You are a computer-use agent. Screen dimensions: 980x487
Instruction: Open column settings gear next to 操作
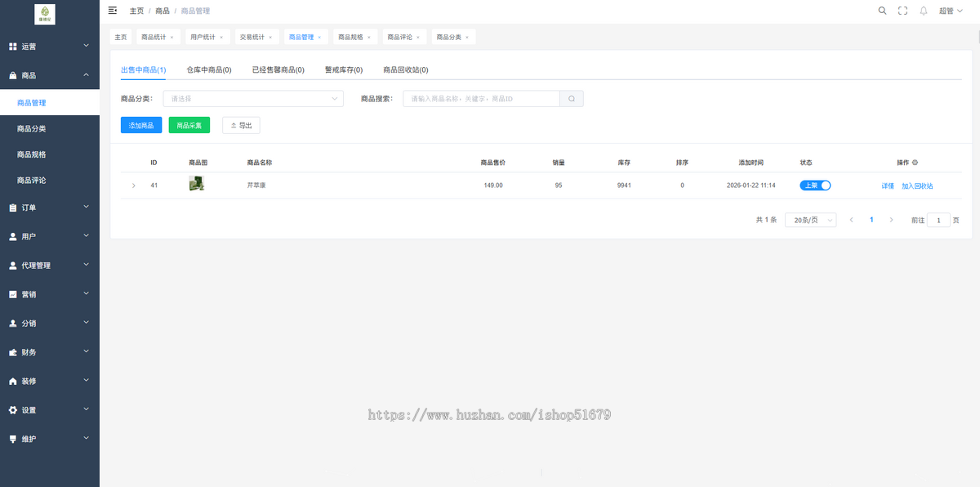[915, 163]
